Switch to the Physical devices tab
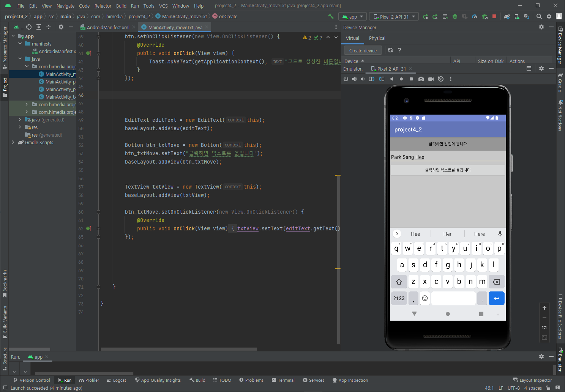The image size is (565, 392). 377,38
